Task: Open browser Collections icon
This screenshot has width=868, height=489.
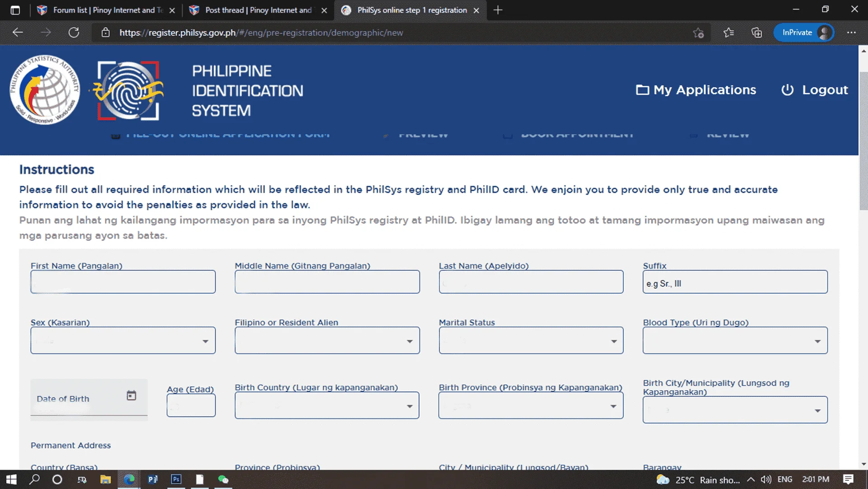Action: [x=756, y=33]
